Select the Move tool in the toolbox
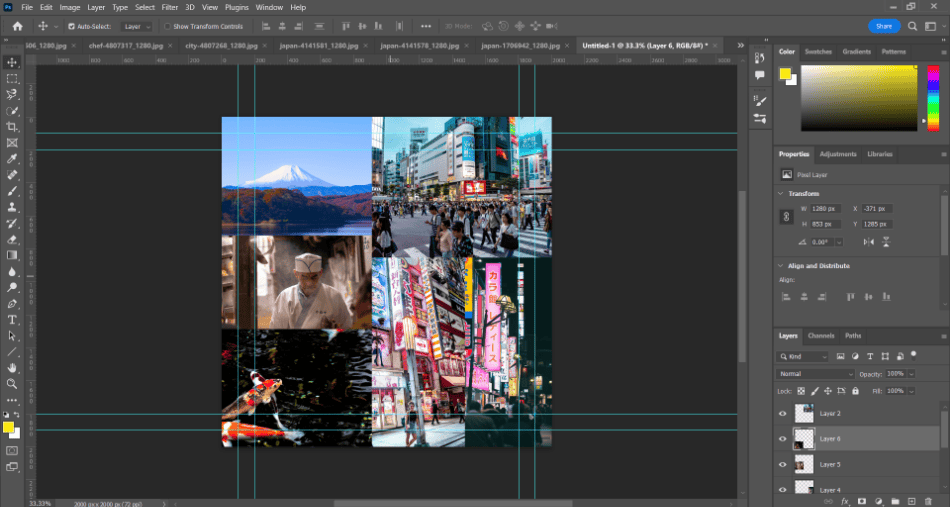 [12, 62]
